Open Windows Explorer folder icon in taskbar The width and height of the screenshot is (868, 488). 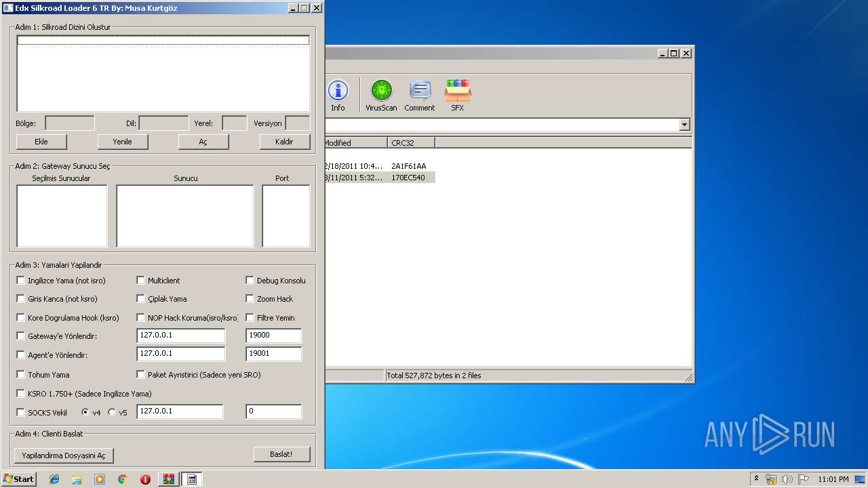pos(77,479)
